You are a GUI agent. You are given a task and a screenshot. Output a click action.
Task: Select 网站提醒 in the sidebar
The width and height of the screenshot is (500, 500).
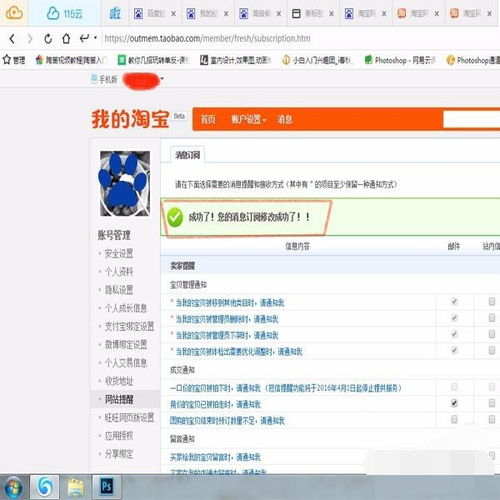point(119,399)
